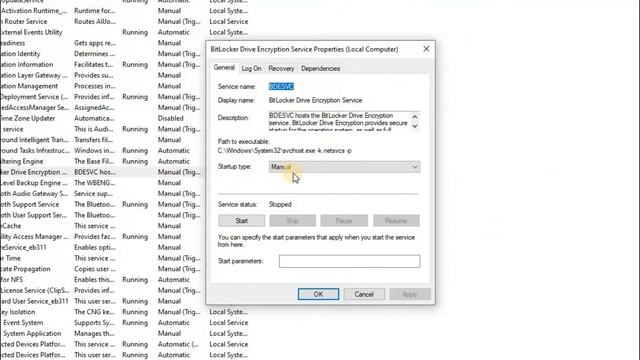This screenshot has height=360, width=640.
Task: Select the 'Router Service' row in Services
Action: coord(124,22)
